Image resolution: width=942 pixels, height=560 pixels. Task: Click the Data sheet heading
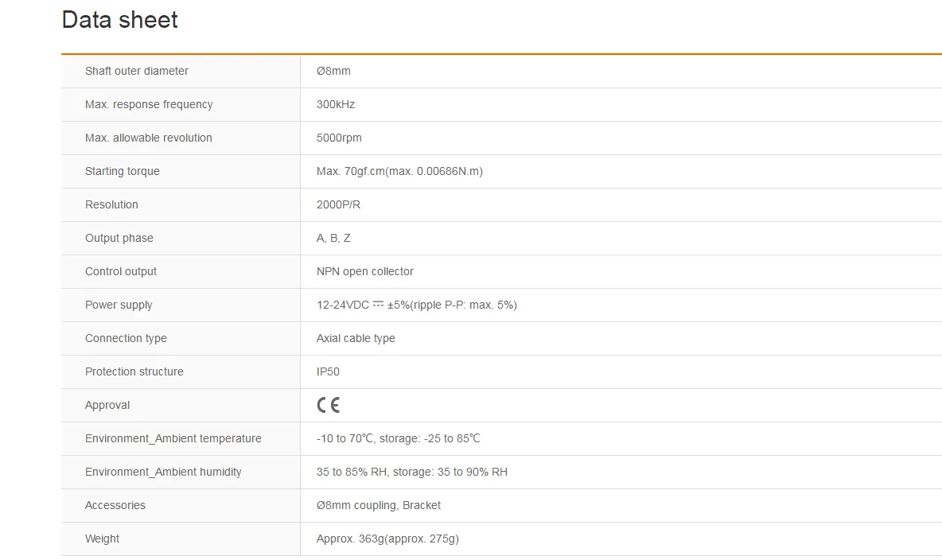(x=119, y=20)
